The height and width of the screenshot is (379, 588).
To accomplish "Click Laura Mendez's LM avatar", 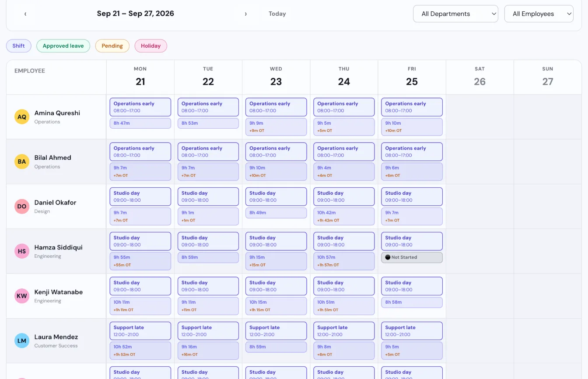I will pyautogui.click(x=22, y=341).
